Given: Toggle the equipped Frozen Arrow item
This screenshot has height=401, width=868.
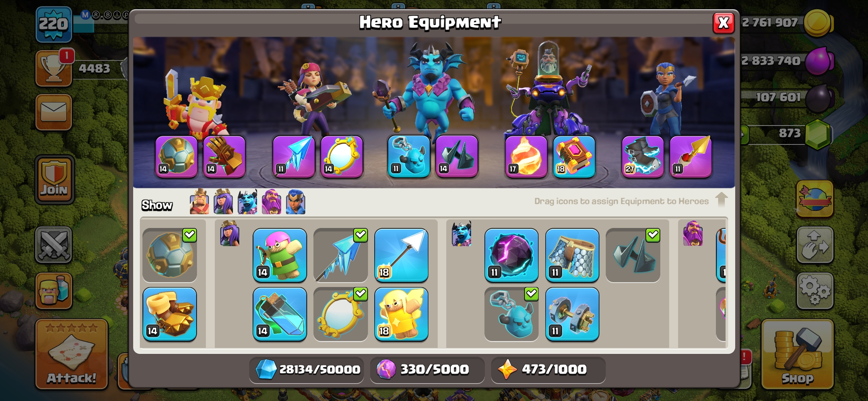Looking at the screenshot, I should (x=341, y=255).
